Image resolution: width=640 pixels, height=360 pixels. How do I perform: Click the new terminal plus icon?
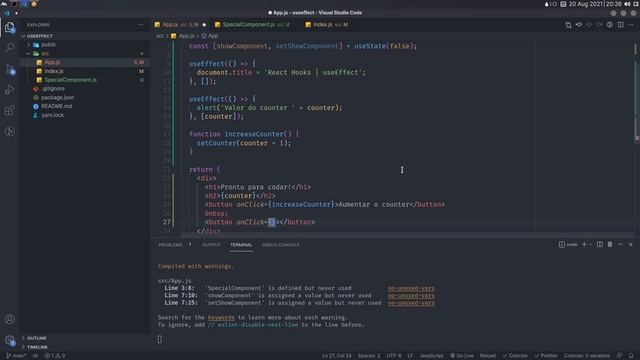pos(584,244)
